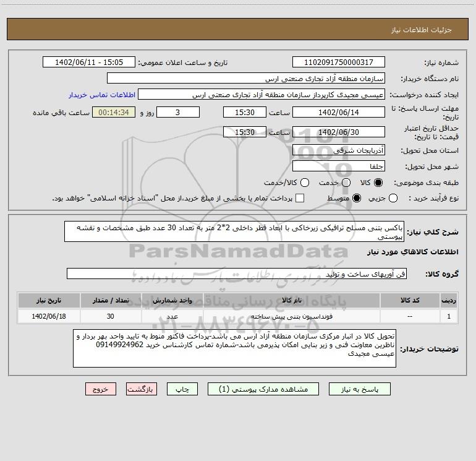Viewport: 476px width, 461px height.
Task: Click the buyer organization name field
Action: (x=246, y=79)
